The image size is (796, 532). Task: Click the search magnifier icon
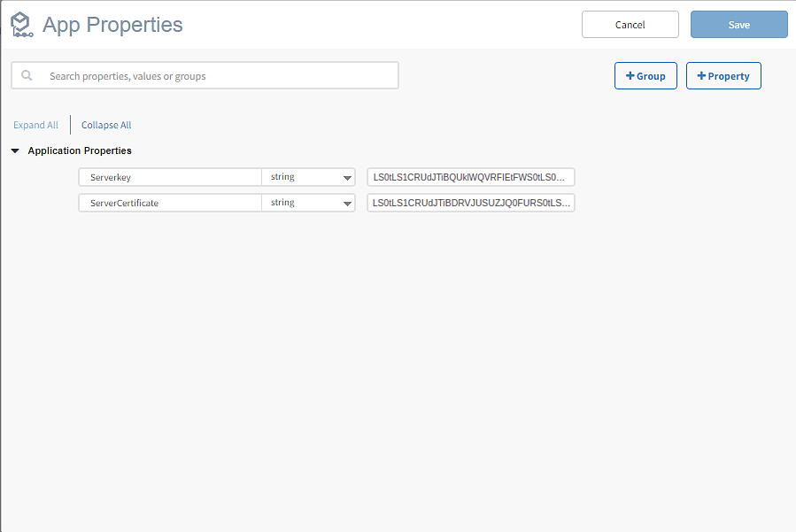27,76
